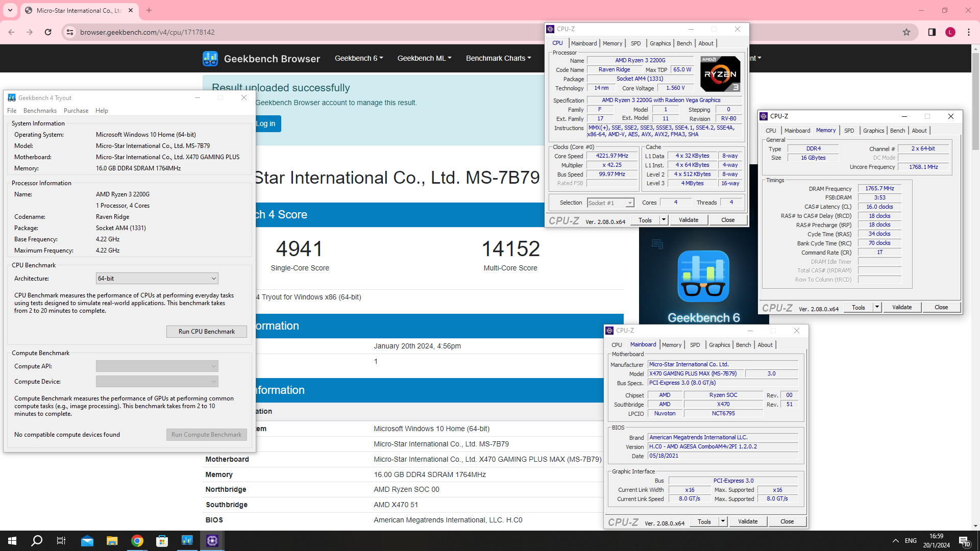The width and height of the screenshot is (980, 551).
Task: Switch to Mainboard tab in CPU-Z CPU window
Action: (x=583, y=43)
